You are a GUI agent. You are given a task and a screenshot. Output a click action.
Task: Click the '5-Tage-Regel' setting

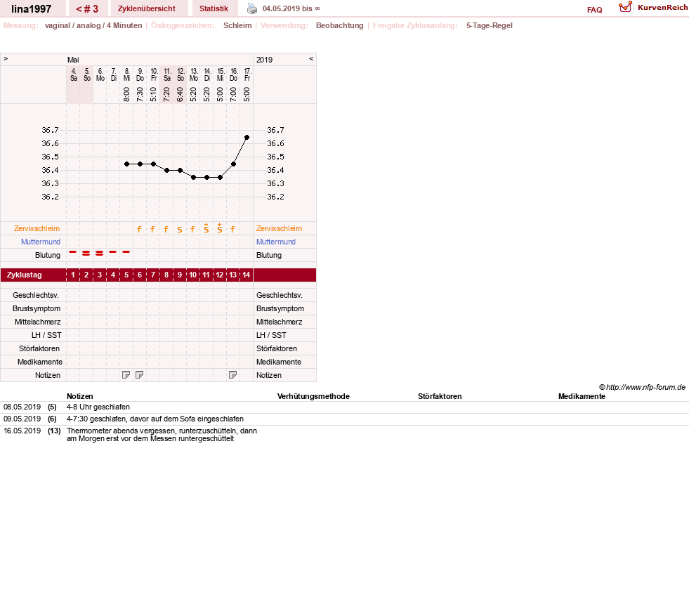click(489, 25)
